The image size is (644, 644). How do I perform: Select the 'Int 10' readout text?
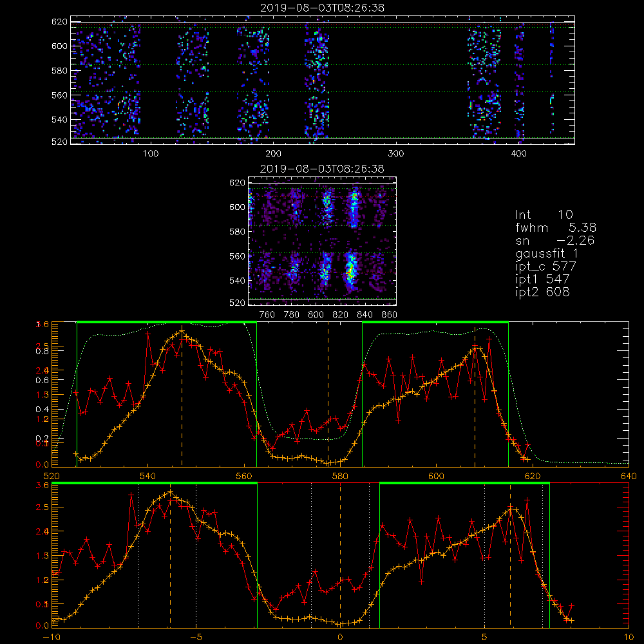pos(544,214)
